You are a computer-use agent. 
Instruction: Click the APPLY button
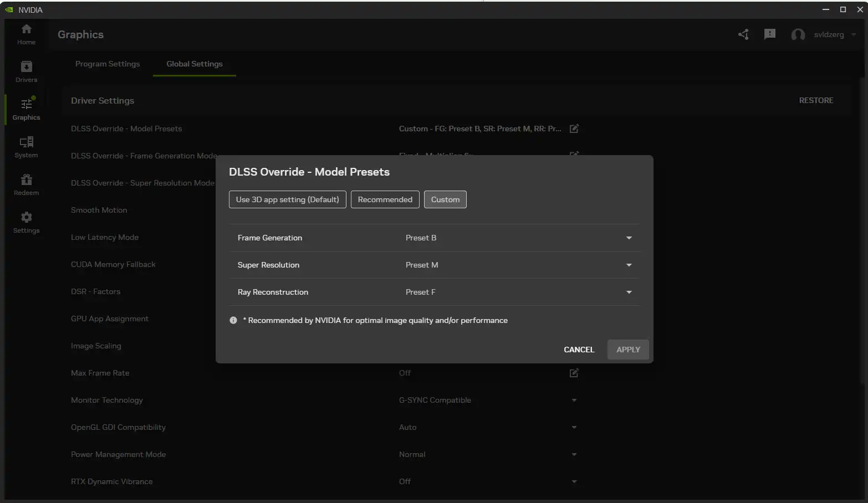coord(628,350)
